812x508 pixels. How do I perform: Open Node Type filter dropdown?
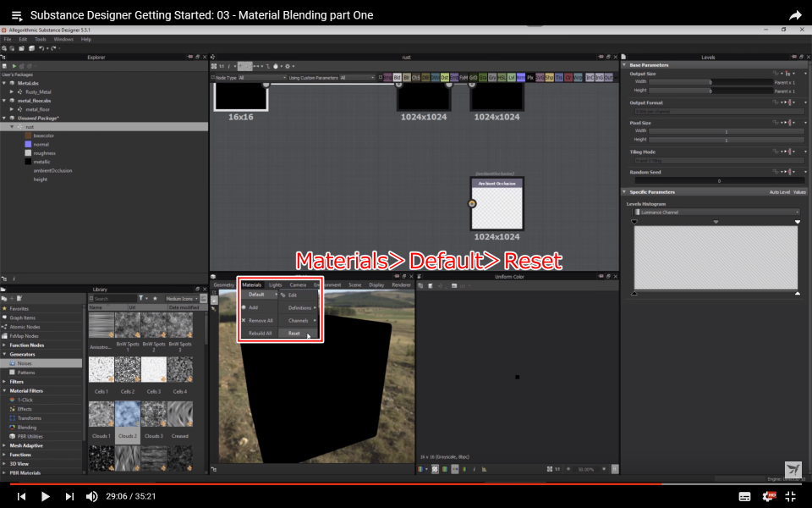[262, 78]
